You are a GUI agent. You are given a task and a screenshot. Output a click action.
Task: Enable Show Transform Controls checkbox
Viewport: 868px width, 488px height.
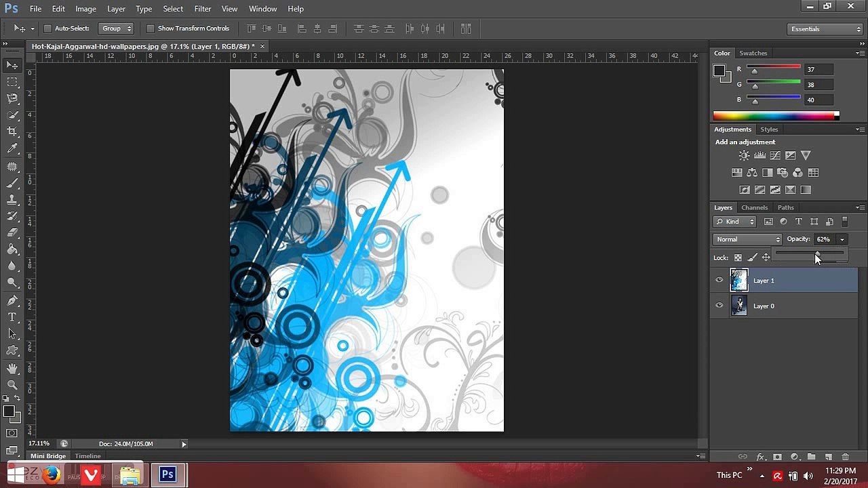(x=151, y=28)
